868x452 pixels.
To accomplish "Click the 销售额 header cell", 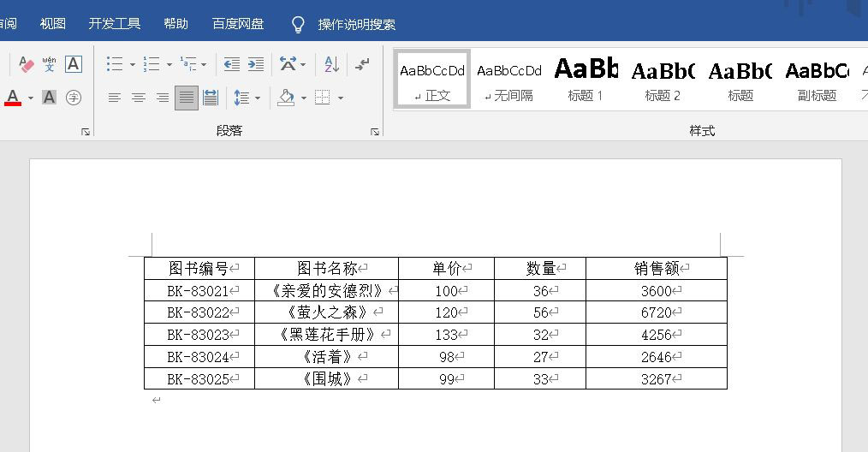I will tap(657, 269).
